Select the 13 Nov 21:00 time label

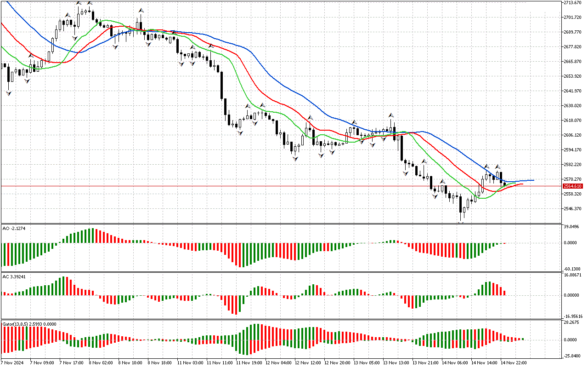(425, 363)
